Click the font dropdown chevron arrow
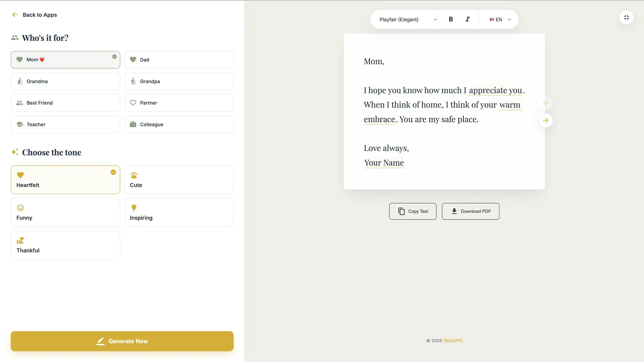644x362 pixels. [435, 19]
